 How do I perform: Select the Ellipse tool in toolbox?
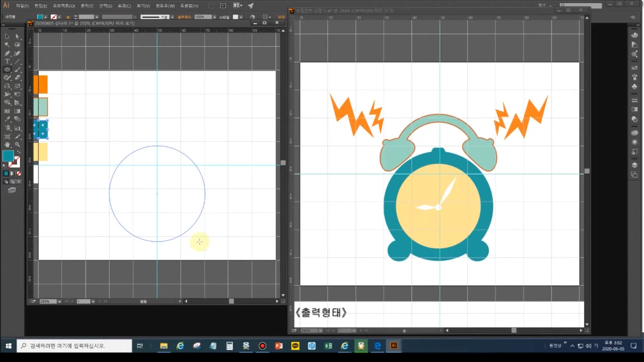(x=7, y=70)
